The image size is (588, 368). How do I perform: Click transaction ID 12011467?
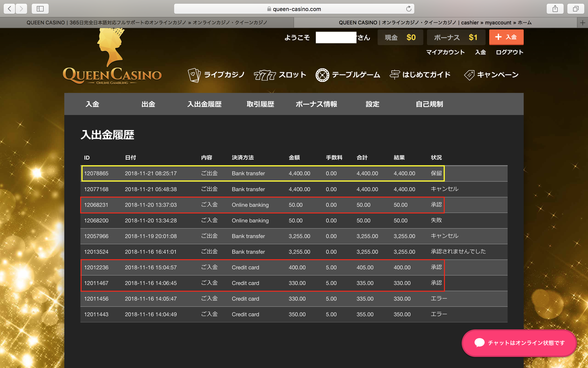point(96,283)
